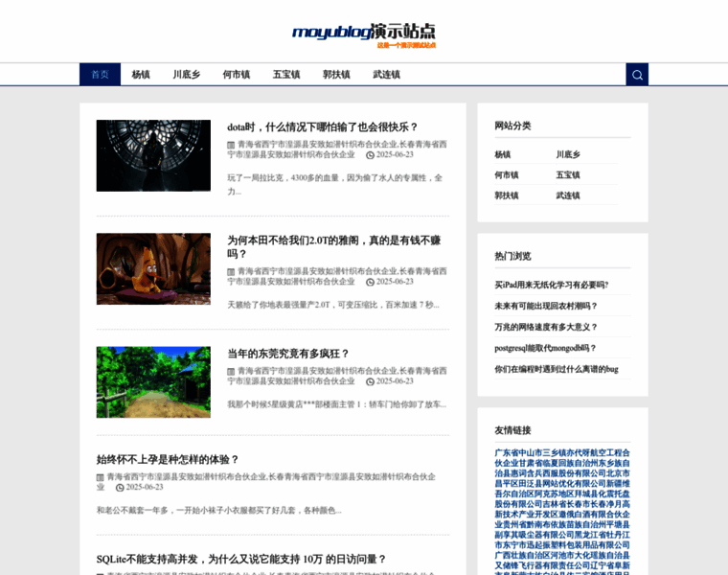Viewport: 728px width, 575px height.
Task: Open the article '始终怀不上孕是种怎样的体验？'
Action: pyautogui.click(x=168, y=460)
